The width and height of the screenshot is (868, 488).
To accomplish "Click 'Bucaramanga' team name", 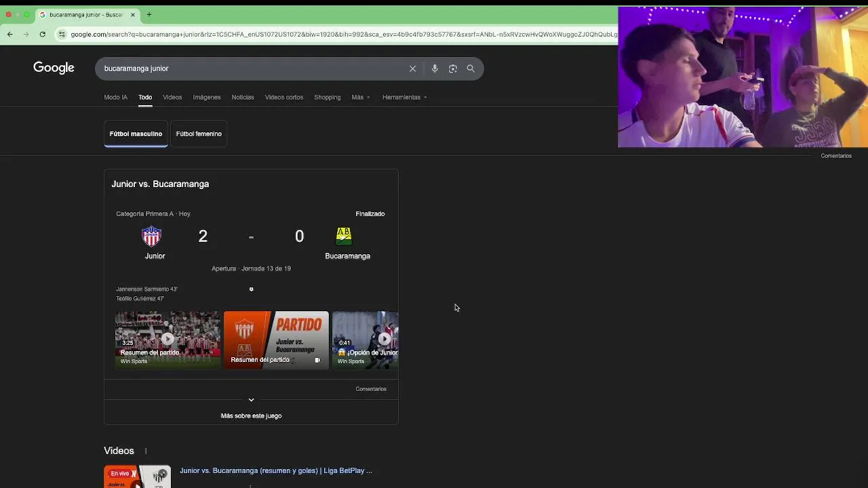I will coord(347,256).
